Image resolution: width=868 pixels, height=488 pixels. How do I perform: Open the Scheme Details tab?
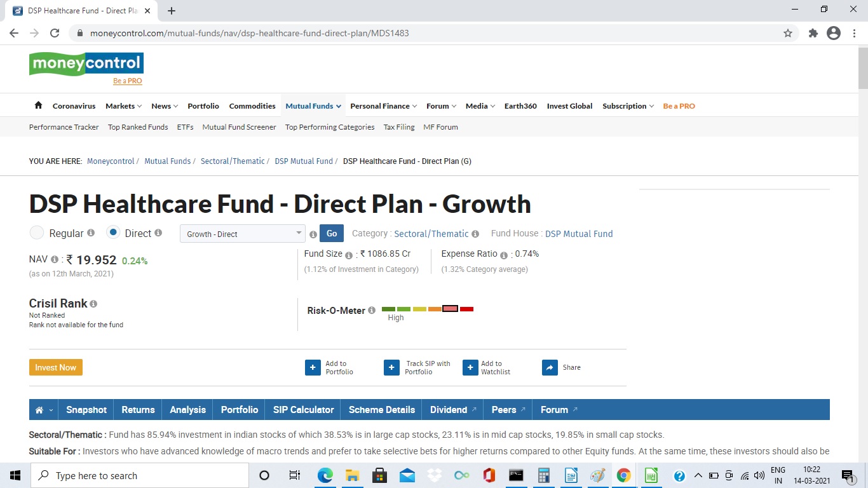click(382, 410)
